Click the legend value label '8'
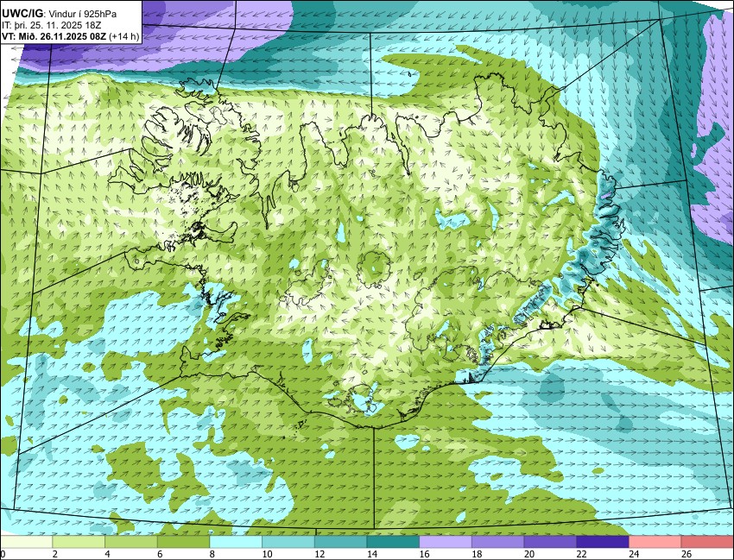Viewport: 734px width, 560px height. coord(212,554)
